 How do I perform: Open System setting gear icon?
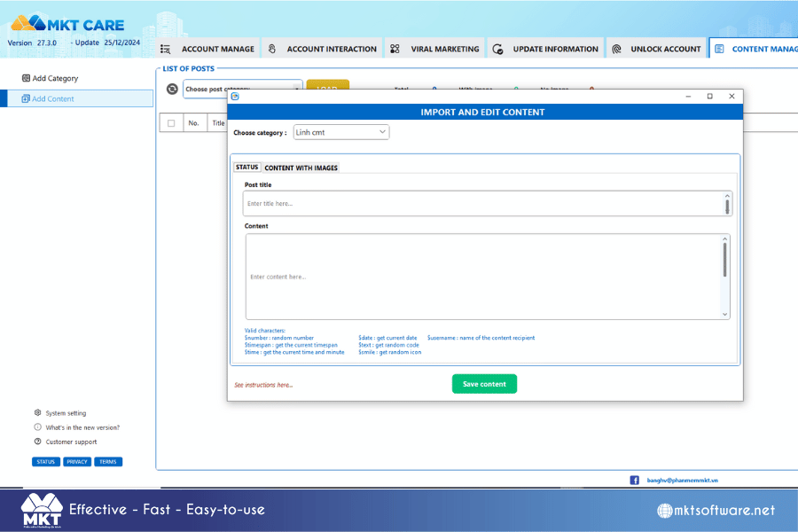pyautogui.click(x=37, y=413)
